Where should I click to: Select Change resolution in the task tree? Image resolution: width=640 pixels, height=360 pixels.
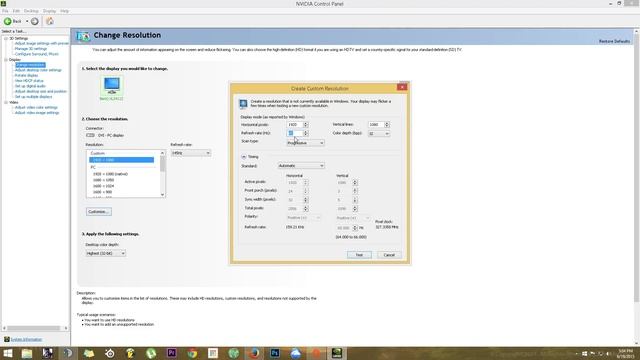(30, 65)
